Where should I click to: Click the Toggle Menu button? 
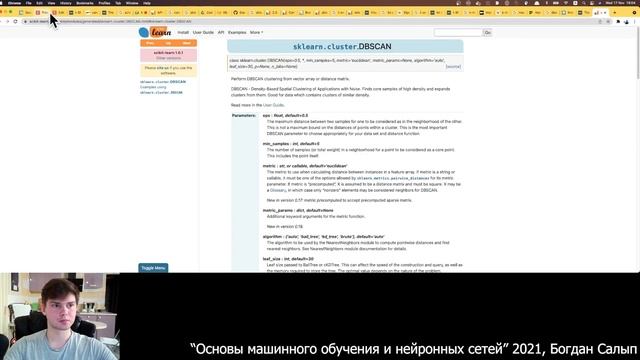(153, 268)
